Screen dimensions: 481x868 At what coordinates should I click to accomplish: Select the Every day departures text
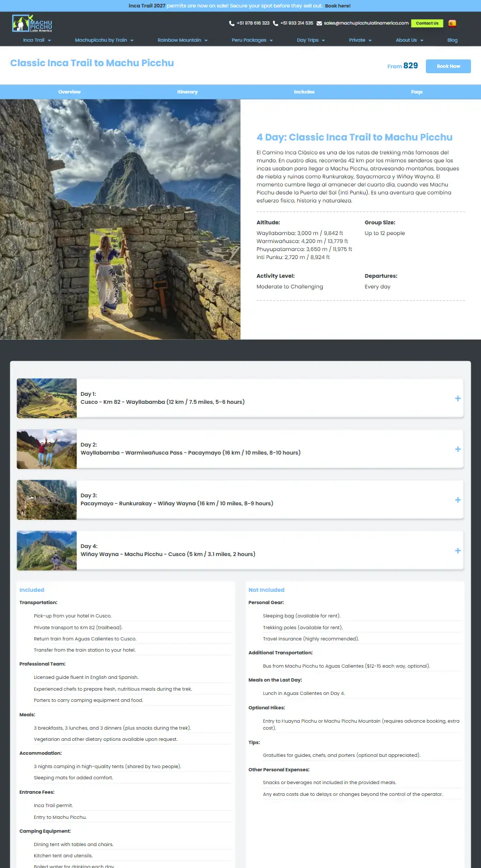coord(377,287)
